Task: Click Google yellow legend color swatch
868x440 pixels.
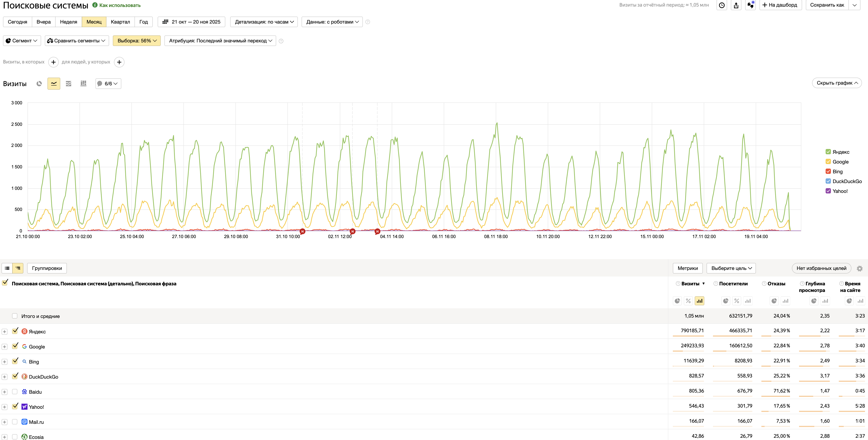Action: pyautogui.click(x=828, y=162)
